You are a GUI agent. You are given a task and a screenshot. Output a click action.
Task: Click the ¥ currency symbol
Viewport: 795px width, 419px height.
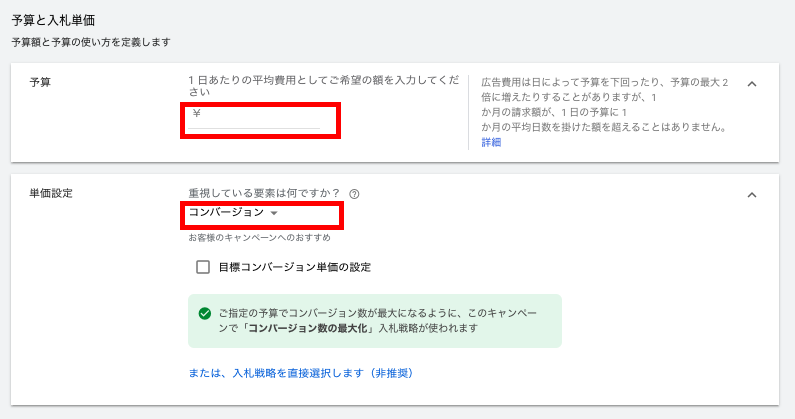tap(196, 113)
